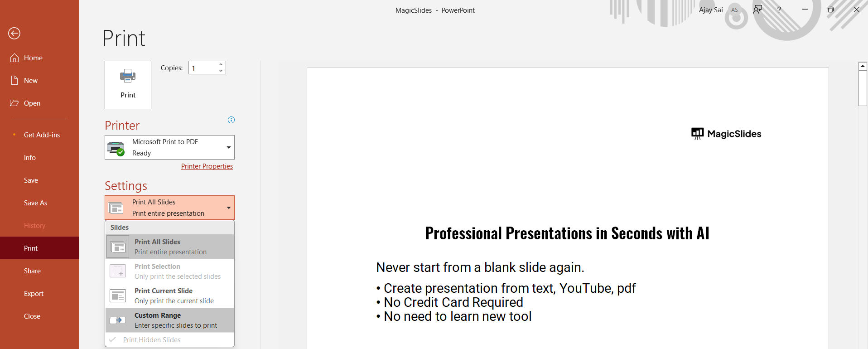This screenshot has width=868, height=349.
Task: Open the printer selection dropdown
Action: [x=229, y=147]
